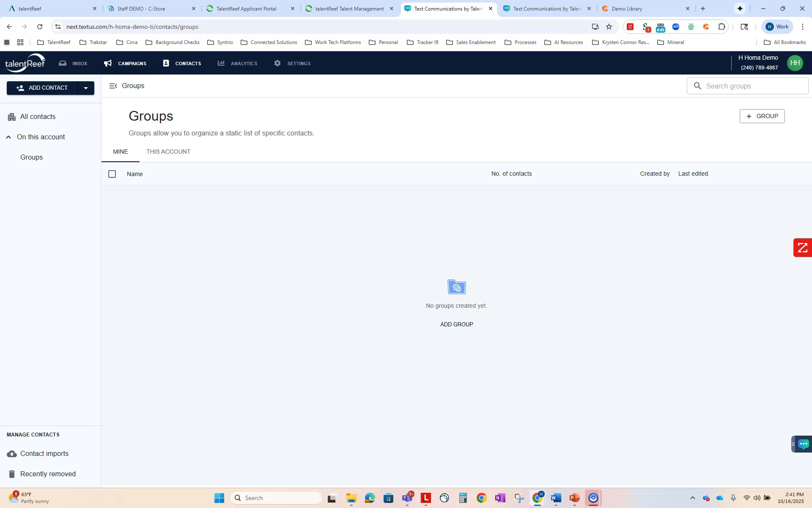Switch to the THIS ACCOUNT tab
The width and height of the screenshot is (812, 508).
pos(168,152)
